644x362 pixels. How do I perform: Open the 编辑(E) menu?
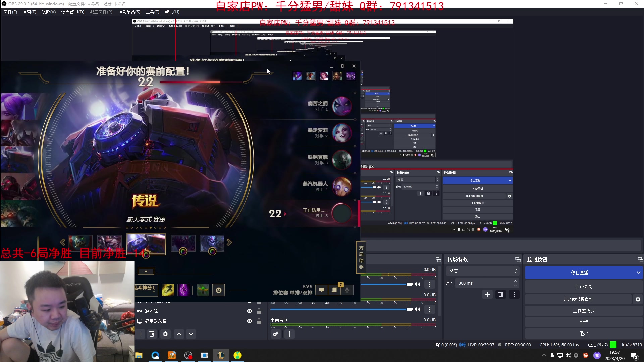click(29, 12)
